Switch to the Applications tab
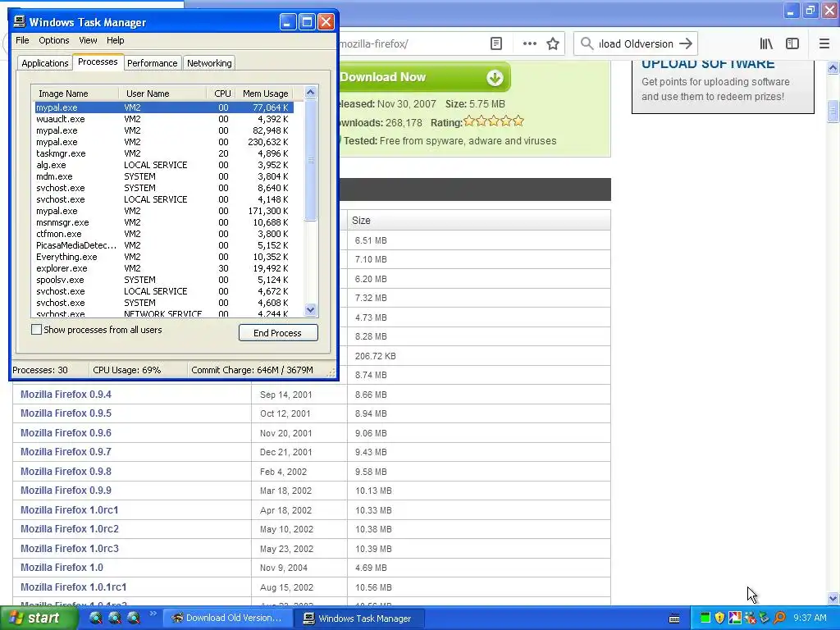 (x=45, y=63)
